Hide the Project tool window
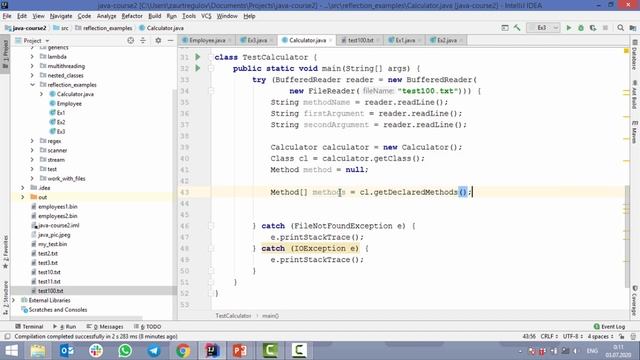This screenshot has width=640, height=360. point(170,40)
